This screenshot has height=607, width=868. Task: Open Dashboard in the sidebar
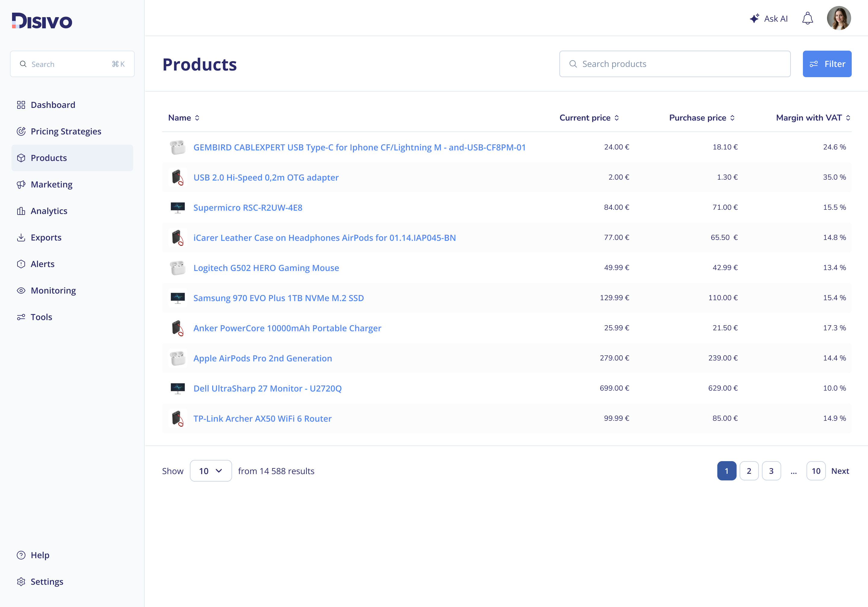tap(72, 105)
